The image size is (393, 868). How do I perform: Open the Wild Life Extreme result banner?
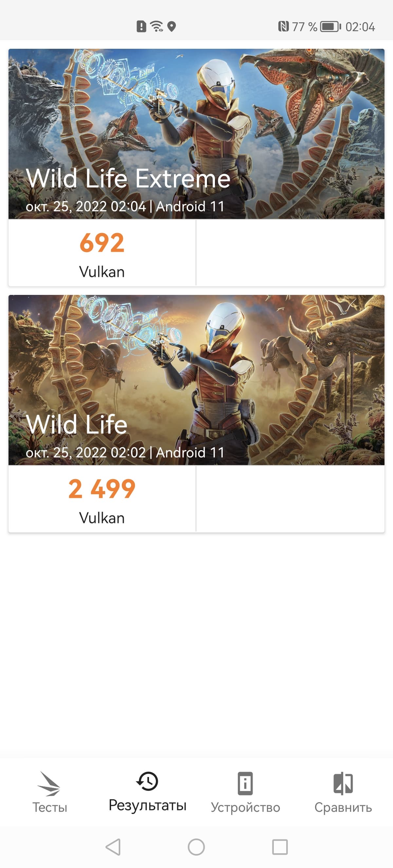(196, 134)
